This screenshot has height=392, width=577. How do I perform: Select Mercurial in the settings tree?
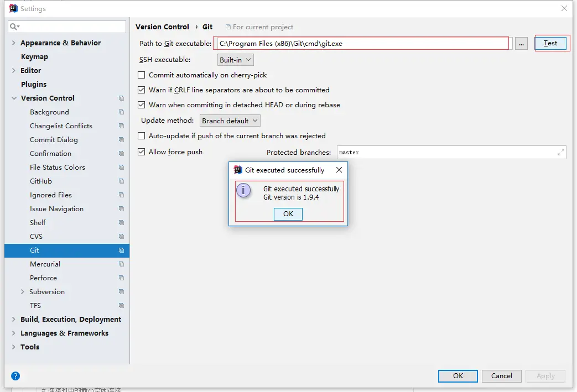point(45,264)
